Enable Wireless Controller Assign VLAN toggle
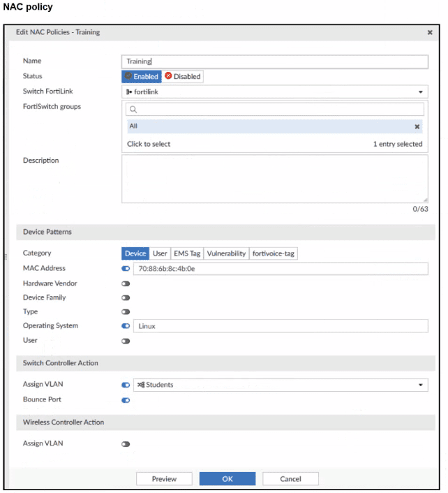 point(126,443)
